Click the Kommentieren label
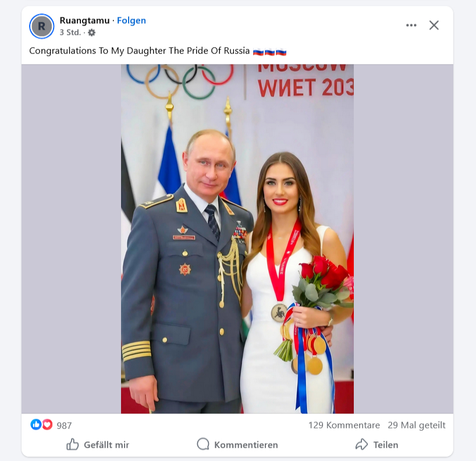Image resolution: width=476 pixels, height=461 pixels. click(246, 445)
